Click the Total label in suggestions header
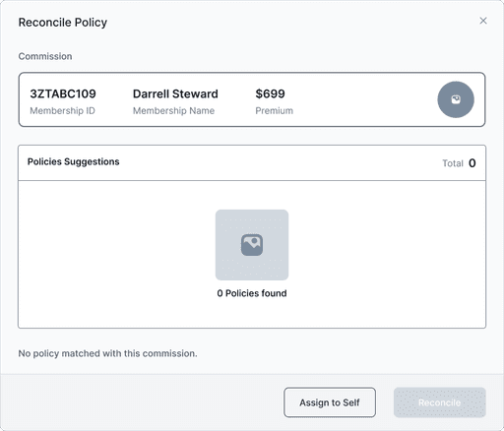The image size is (504, 431). tap(453, 163)
